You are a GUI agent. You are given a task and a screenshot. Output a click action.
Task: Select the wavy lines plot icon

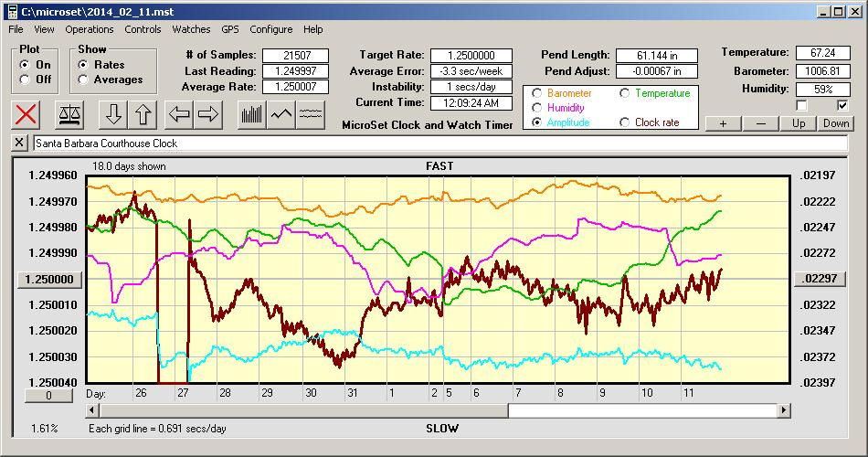pyautogui.click(x=312, y=114)
